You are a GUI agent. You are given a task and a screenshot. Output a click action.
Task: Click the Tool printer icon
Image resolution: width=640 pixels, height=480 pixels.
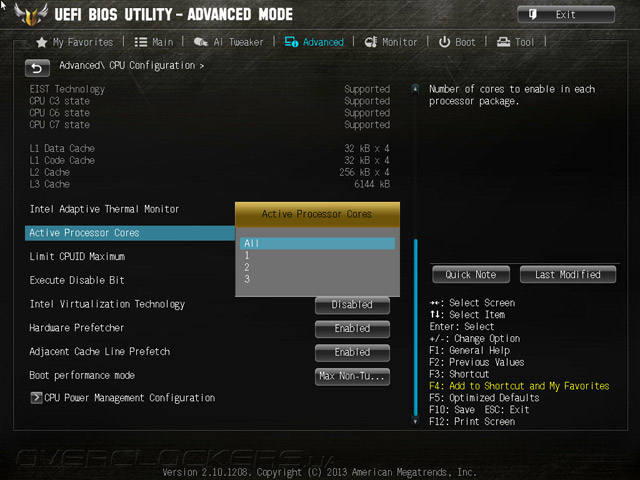coord(503,42)
